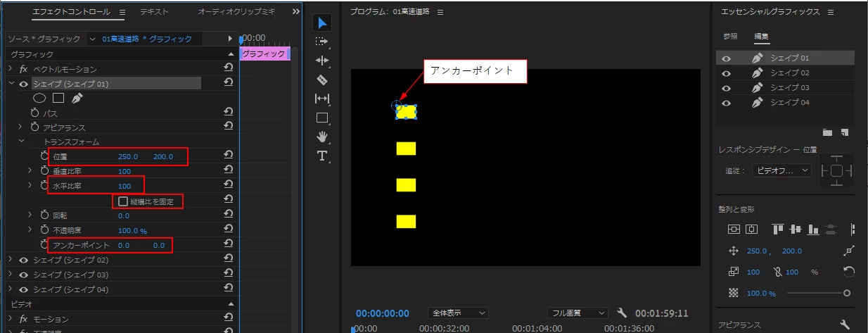Viewport: 868px width, 333px height.
Task: Click the 位置 X value 250.0 field
Action: 128,156
